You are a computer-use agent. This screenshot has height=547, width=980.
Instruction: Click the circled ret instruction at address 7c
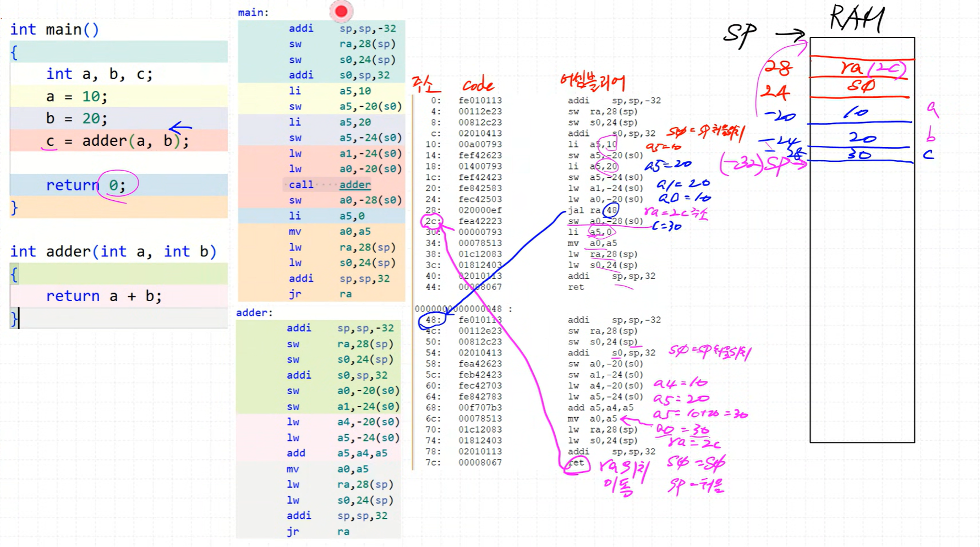tap(576, 463)
